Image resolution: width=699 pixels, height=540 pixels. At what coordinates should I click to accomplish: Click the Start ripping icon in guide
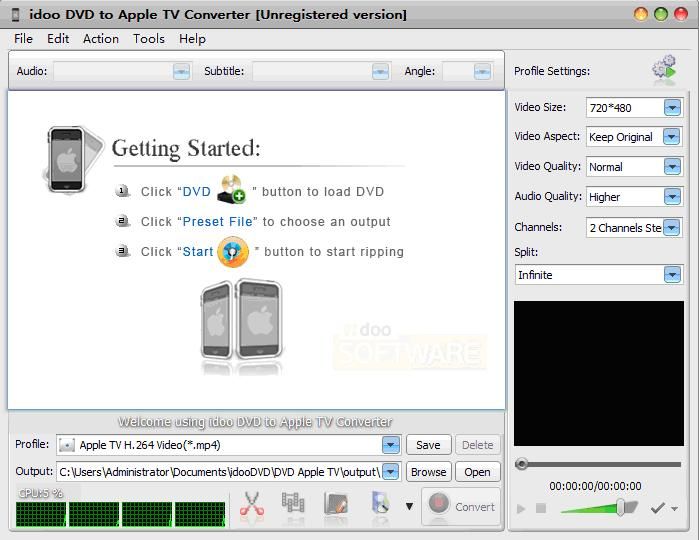pos(233,251)
